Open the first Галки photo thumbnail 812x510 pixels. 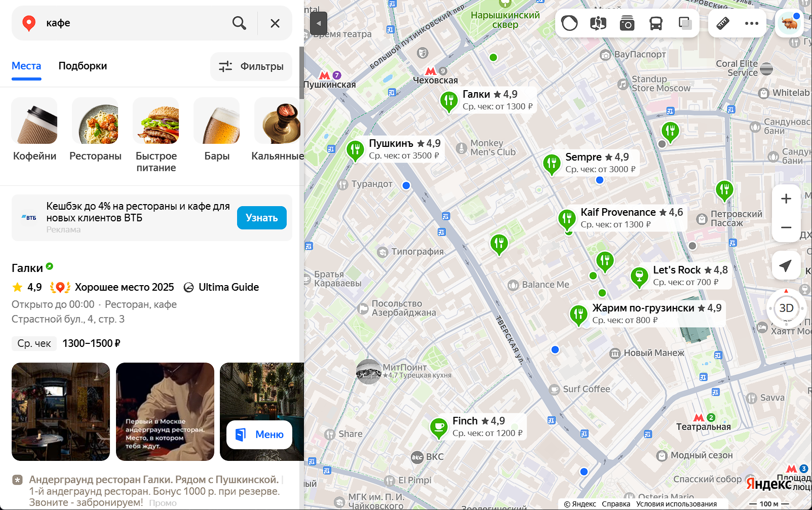click(61, 412)
